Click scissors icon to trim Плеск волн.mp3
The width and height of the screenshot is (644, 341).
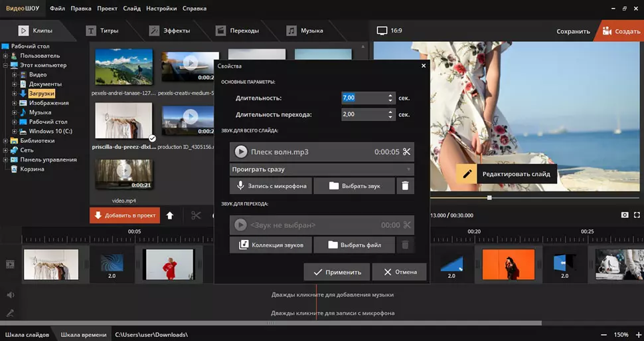point(406,152)
